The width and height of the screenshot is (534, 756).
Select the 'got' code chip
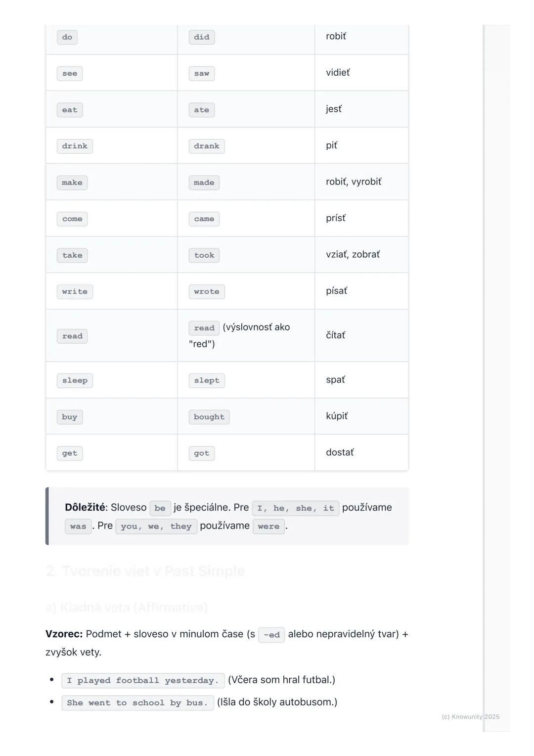(x=202, y=453)
